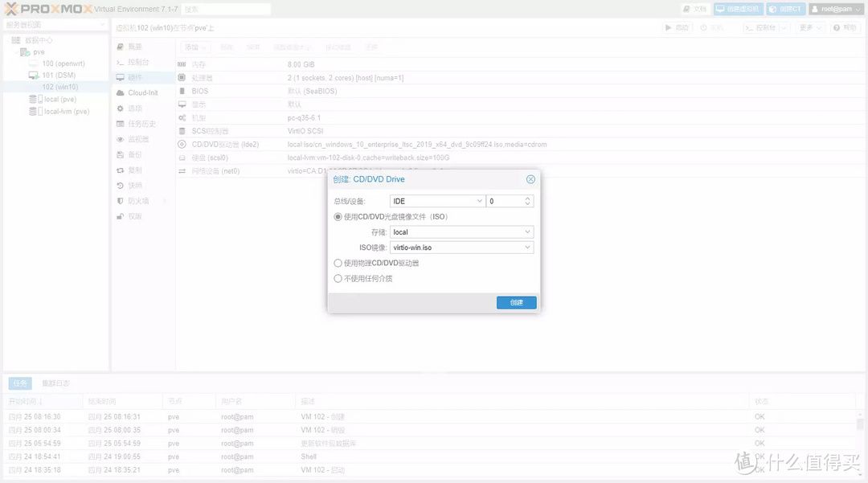This screenshot has height=483, width=868.
Task: Switch to the 集群日志 cluster log tab
Action: pos(56,383)
